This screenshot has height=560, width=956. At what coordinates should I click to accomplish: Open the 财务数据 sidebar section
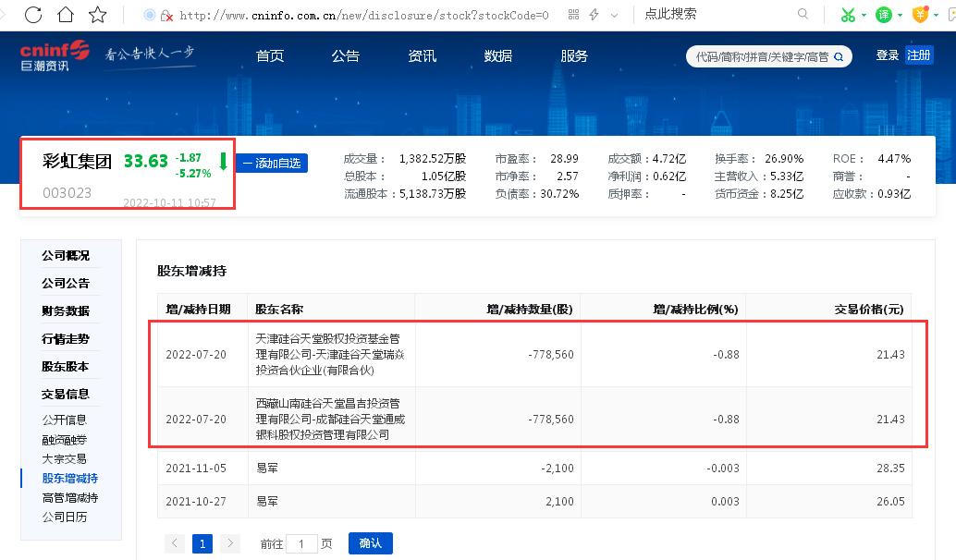click(66, 310)
